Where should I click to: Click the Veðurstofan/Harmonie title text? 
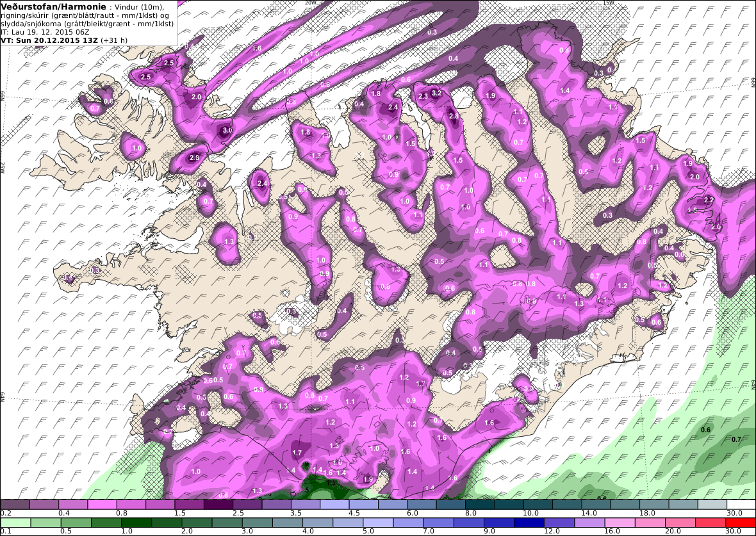pyautogui.click(x=53, y=7)
